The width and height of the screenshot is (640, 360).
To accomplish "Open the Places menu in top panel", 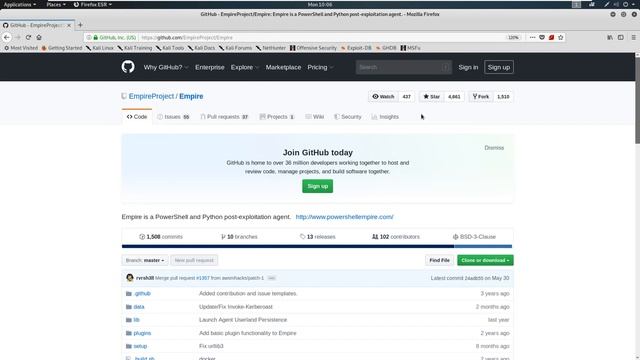I will 56,4.
